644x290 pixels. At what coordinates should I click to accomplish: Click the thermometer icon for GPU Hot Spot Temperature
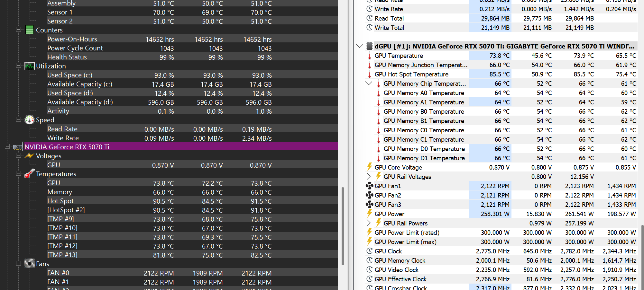pyautogui.click(x=370, y=74)
